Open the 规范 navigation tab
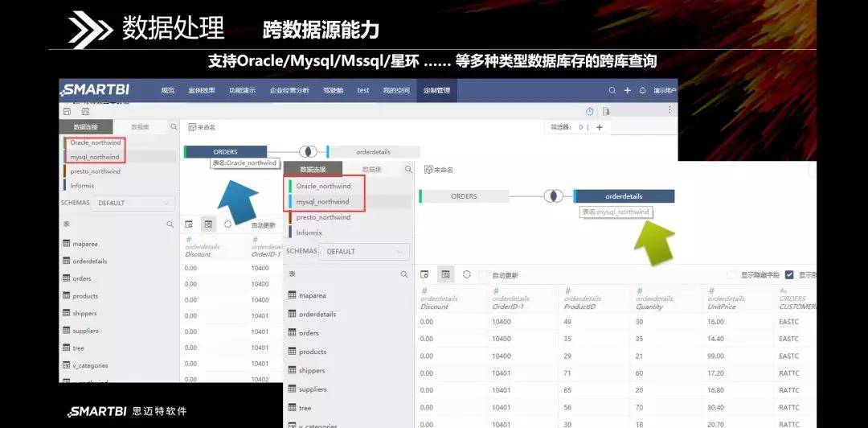The height and width of the screenshot is (428, 868). [x=168, y=90]
